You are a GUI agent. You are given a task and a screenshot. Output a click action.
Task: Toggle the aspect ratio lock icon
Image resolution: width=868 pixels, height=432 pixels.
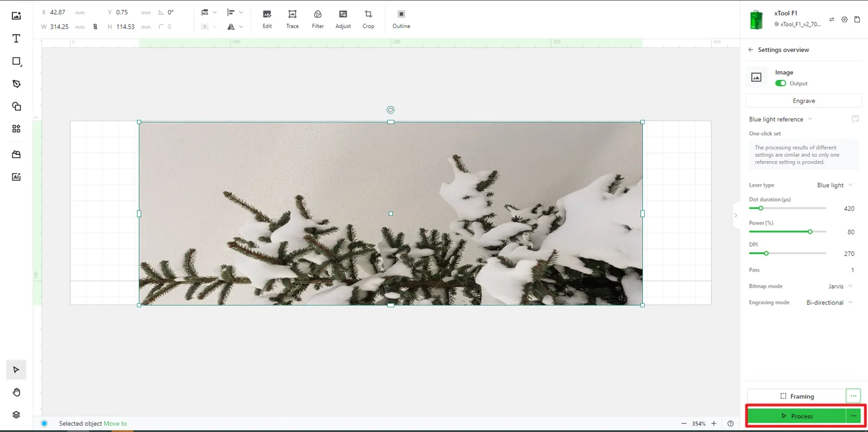tap(95, 27)
